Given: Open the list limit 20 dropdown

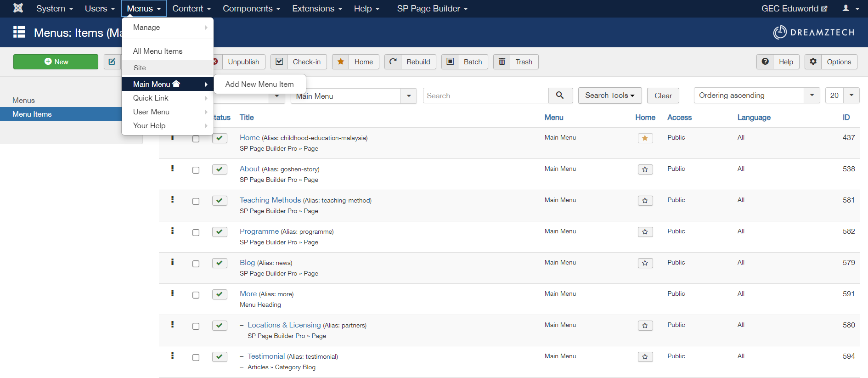Looking at the screenshot, I should pyautogui.click(x=842, y=96).
